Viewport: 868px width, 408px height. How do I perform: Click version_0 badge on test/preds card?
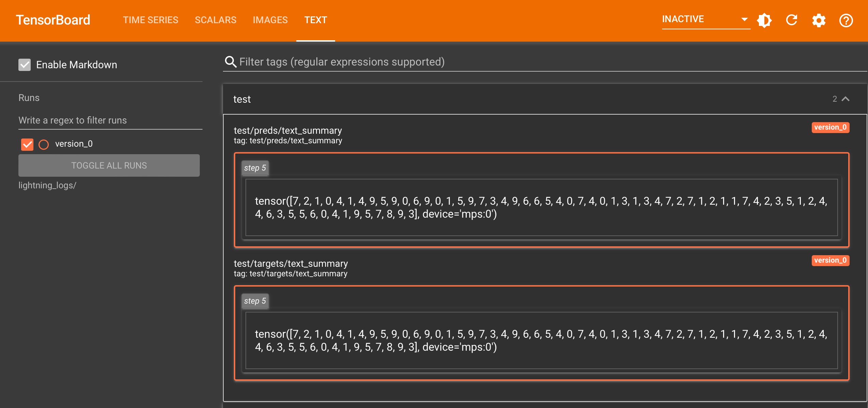pyautogui.click(x=830, y=127)
